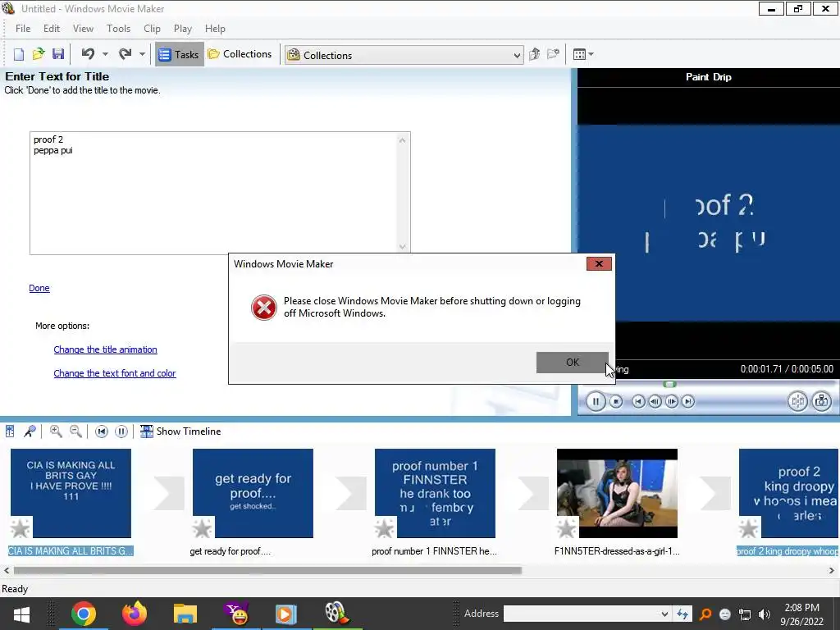The height and width of the screenshot is (630, 840).
Task: Click Change the title animation link
Action: click(x=106, y=349)
